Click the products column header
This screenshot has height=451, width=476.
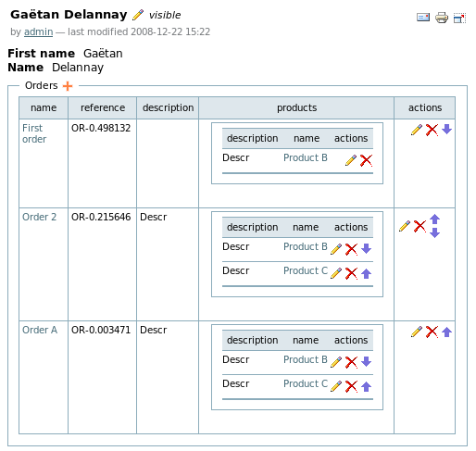click(x=296, y=107)
